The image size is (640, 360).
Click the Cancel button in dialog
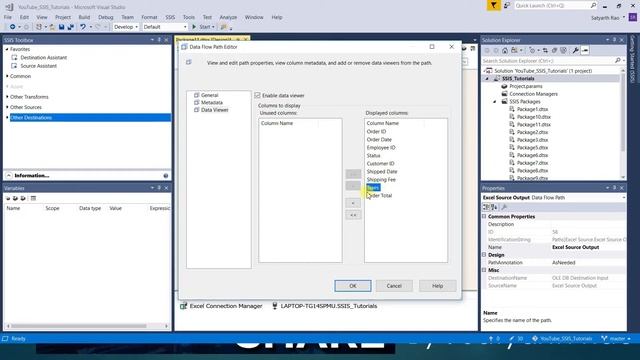coord(394,286)
